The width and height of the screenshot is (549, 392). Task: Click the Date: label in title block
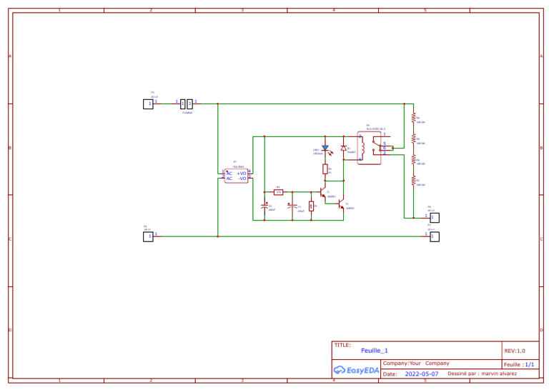pyautogui.click(x=390, y=374)
